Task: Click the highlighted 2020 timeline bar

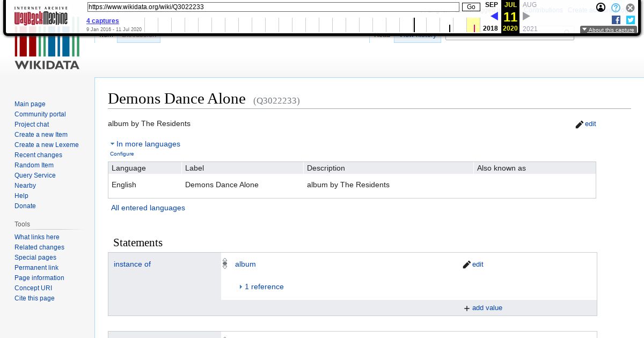Action: tap(473, 25)
